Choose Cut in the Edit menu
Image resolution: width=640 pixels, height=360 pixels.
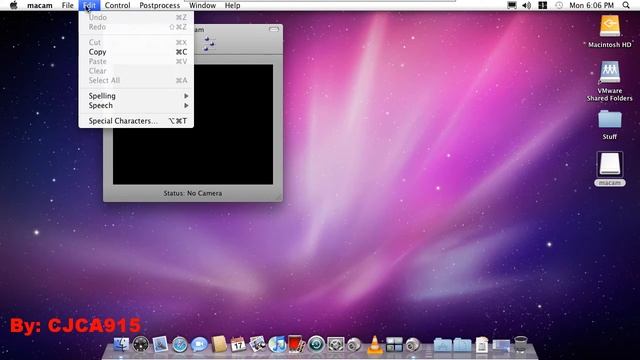(x=136, y=42)
